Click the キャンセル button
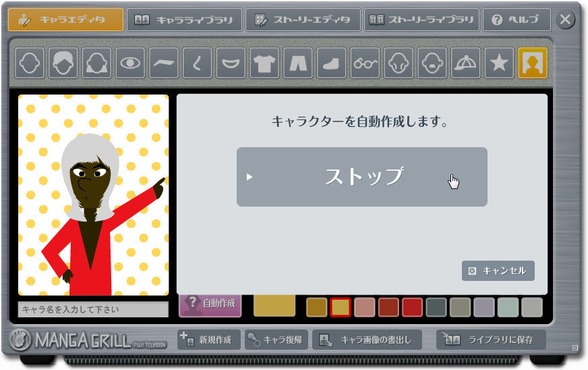 coord(498,271)
